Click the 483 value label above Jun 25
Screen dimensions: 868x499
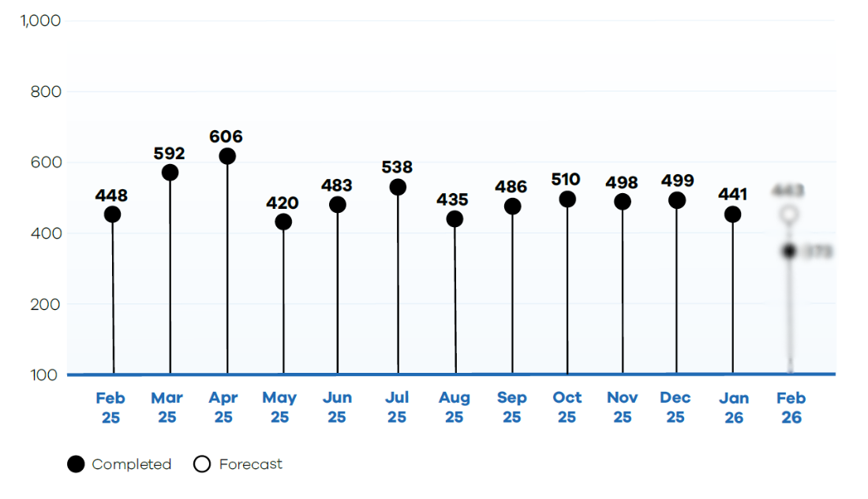tap(337, 185)
